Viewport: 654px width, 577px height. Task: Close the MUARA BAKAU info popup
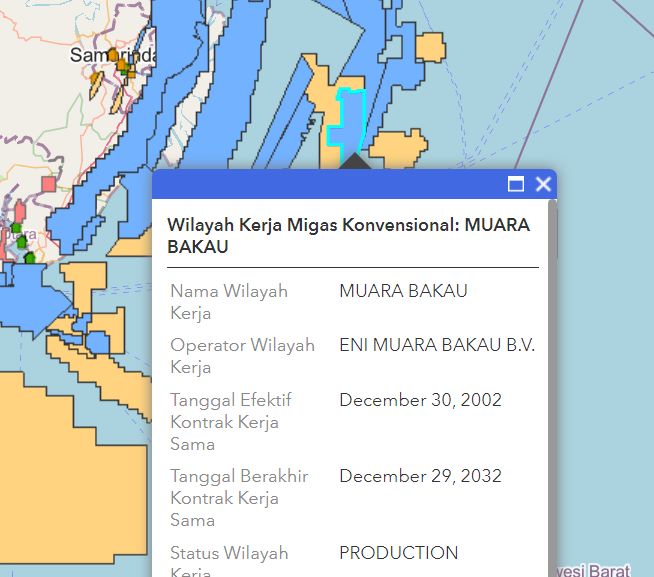point(543,184)
